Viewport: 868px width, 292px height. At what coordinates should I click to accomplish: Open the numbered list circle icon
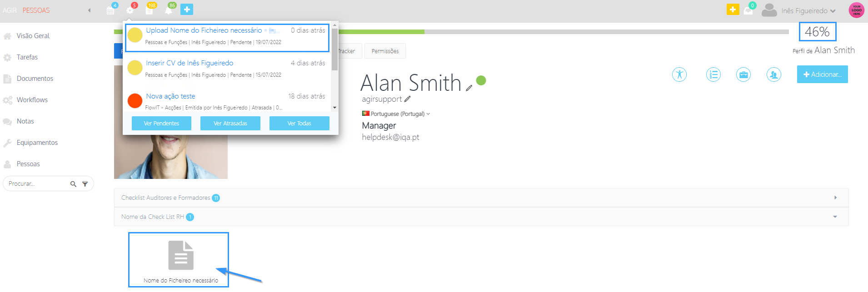click(713, 74)
